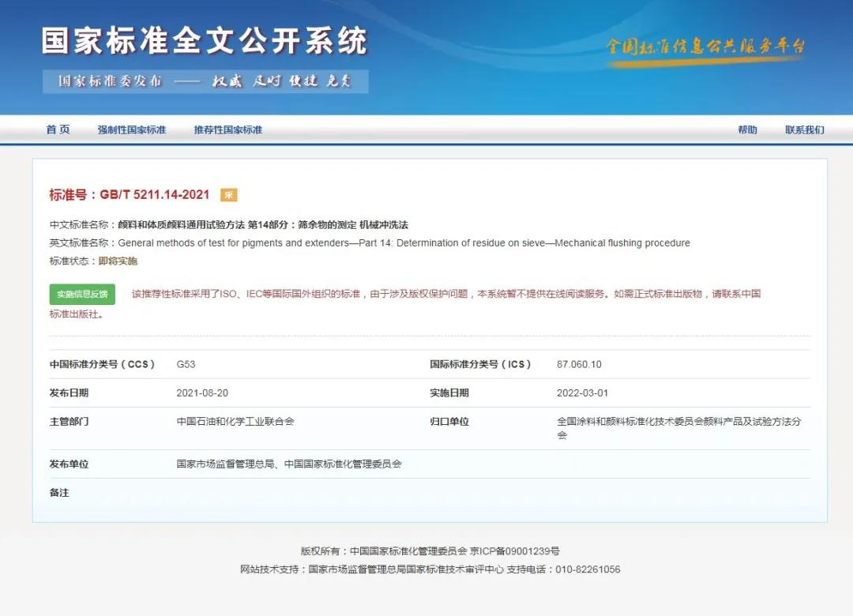
Task: Click the 联系我们 navigation link
Action: (804, 130)
